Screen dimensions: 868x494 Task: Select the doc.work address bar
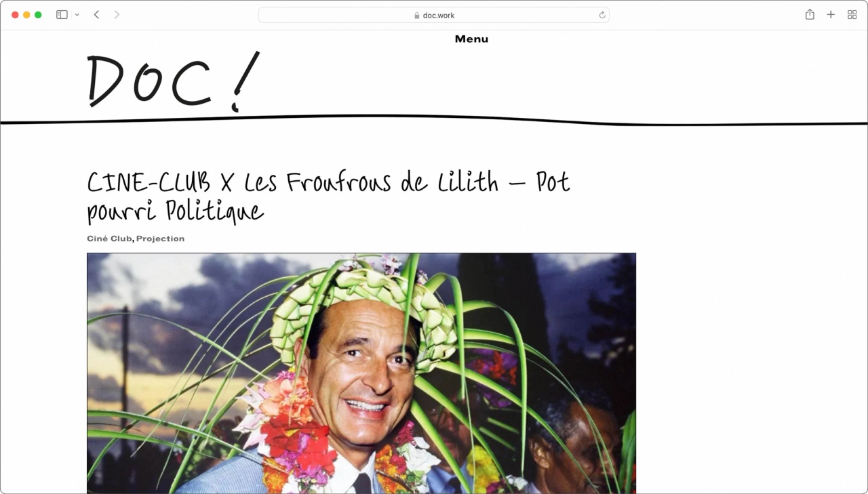tap(434, 15)
